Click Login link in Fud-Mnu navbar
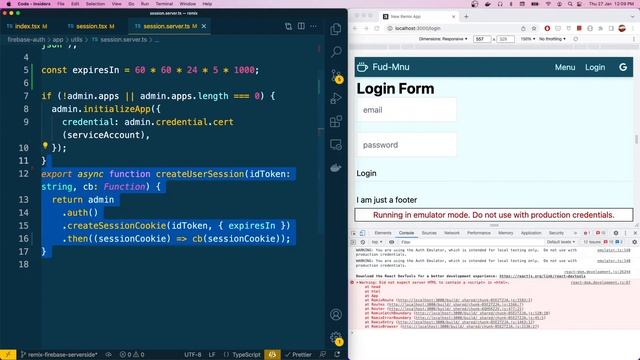This screenshot has width=640, height=360. 595,67
